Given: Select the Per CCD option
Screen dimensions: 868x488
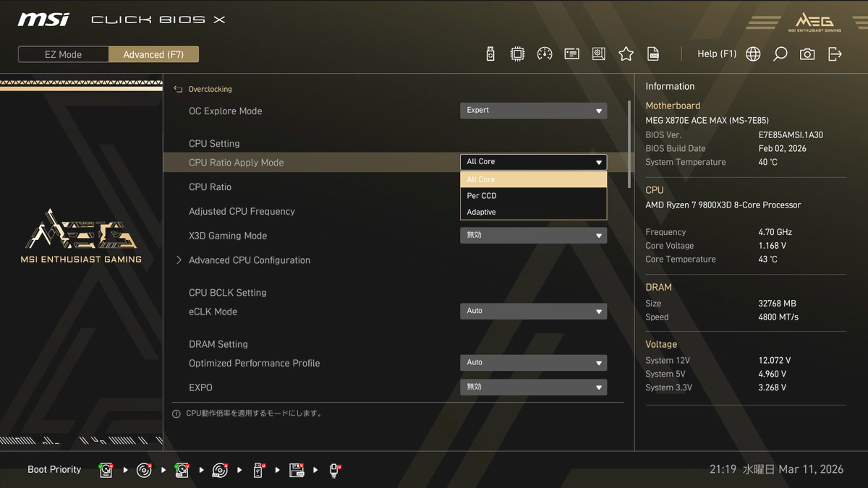Looking at the screenshot, I should pyautogui.click(x=533, y=196).
